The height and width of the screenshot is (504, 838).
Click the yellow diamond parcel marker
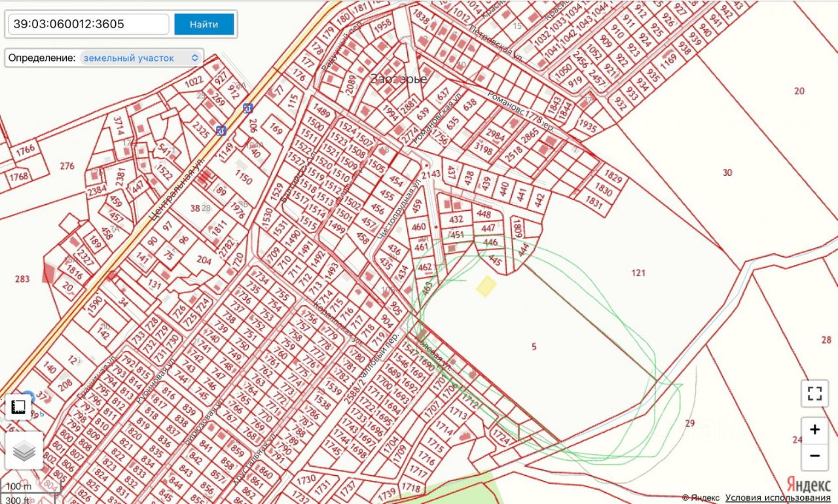(486, 286)
